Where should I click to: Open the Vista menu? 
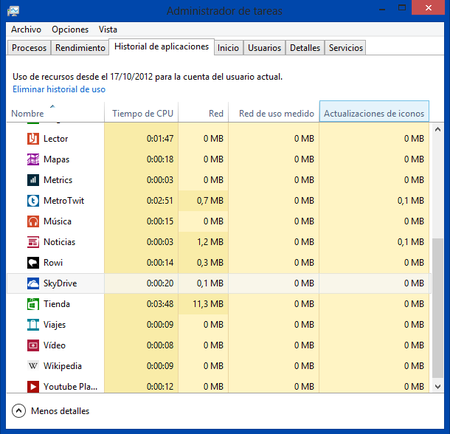(x=108, y=29)
